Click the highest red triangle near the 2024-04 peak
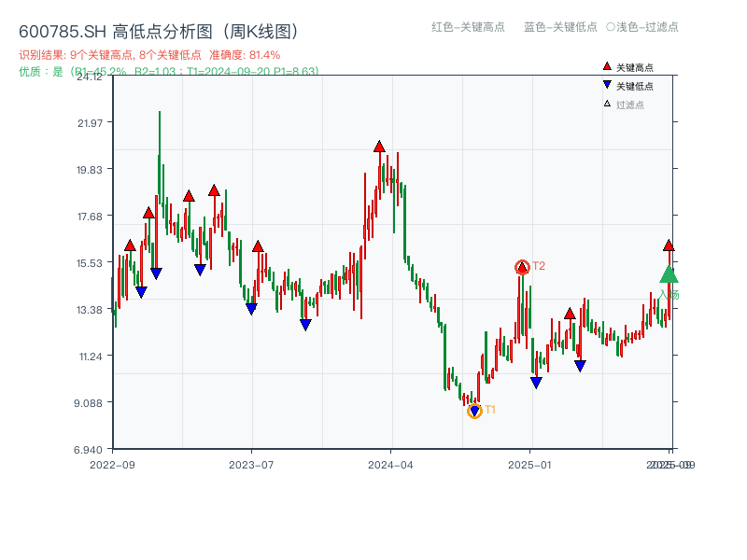Viewport: 747px width, 560px height. tap(379, 146)
